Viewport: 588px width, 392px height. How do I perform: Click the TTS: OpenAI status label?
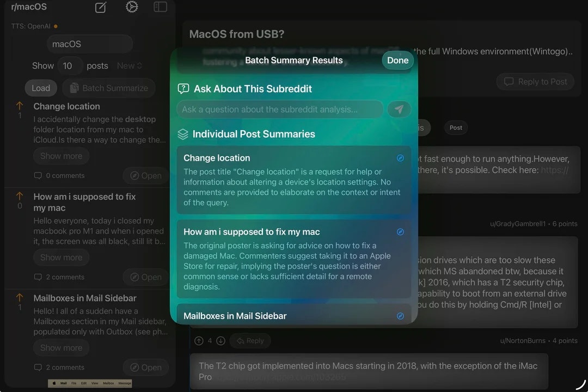click(x=30, y=26)
